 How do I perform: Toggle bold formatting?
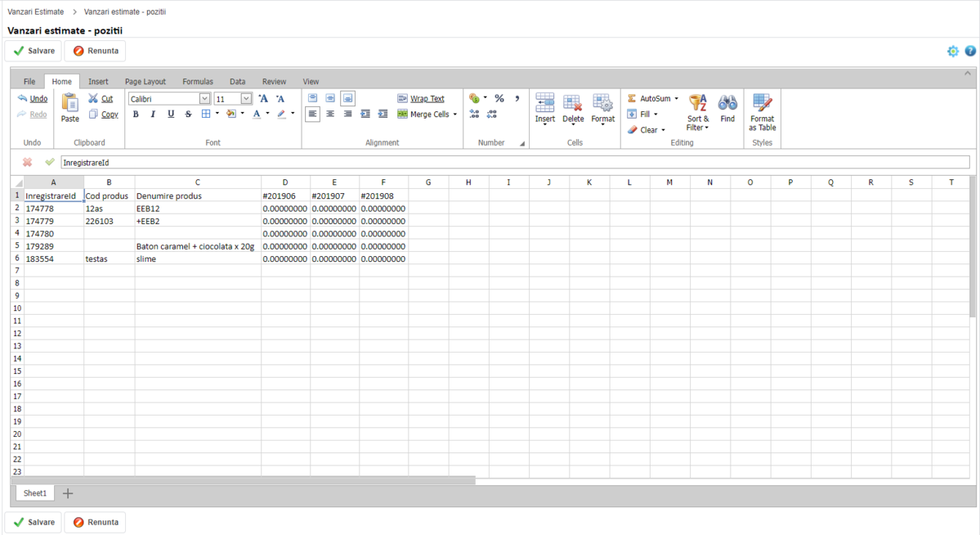[136, 115]
